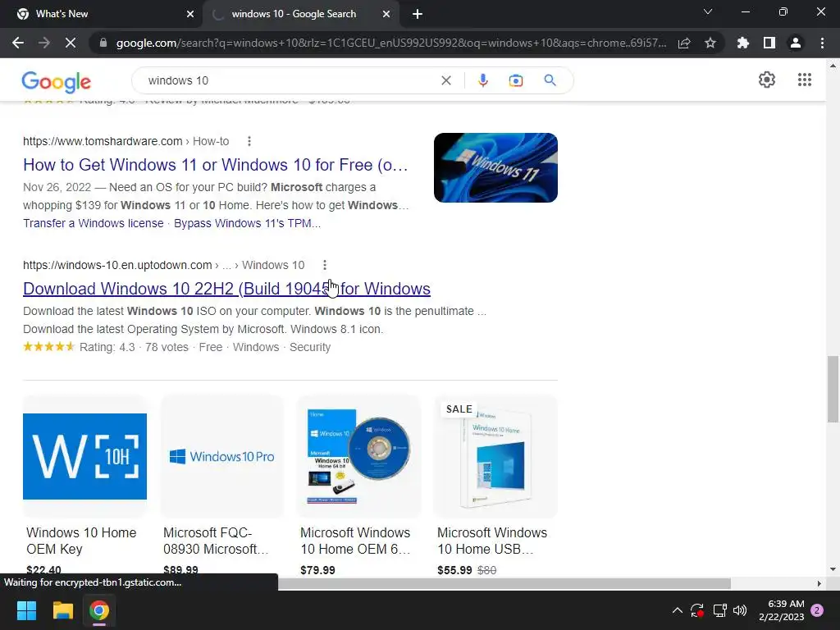Open Microsoft FQC-08930 product title
840x630 pixels.
[x=216, y=541]
